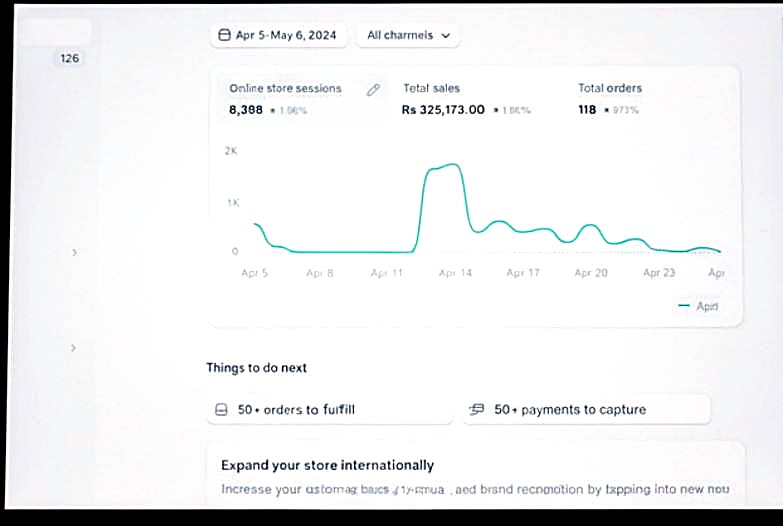Click the calendar icon beside the date range

click(225, 35)
